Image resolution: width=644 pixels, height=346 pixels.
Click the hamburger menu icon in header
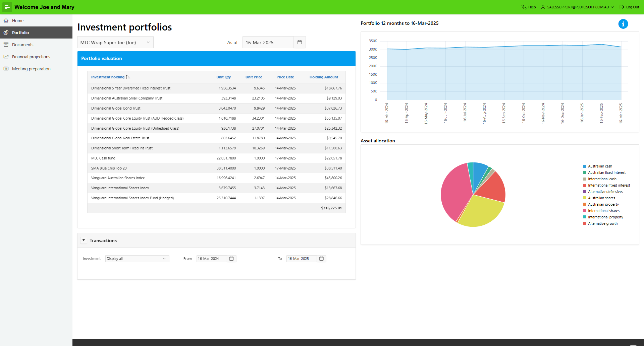click(7, 7)
